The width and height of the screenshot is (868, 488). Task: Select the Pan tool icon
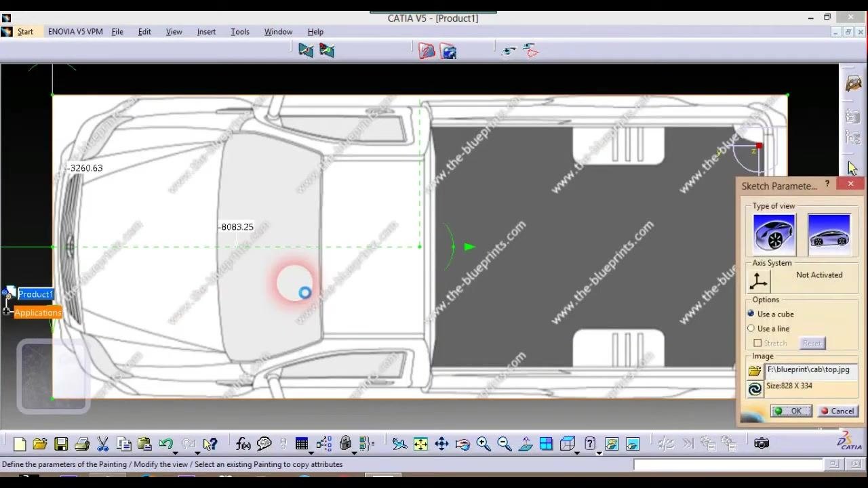click(441, 444)
